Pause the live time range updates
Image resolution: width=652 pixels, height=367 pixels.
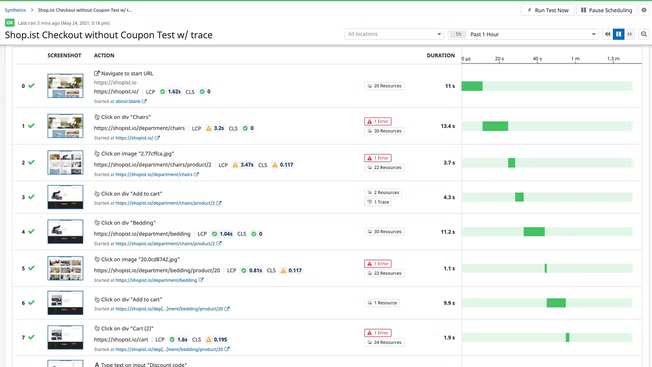(619, 34)
